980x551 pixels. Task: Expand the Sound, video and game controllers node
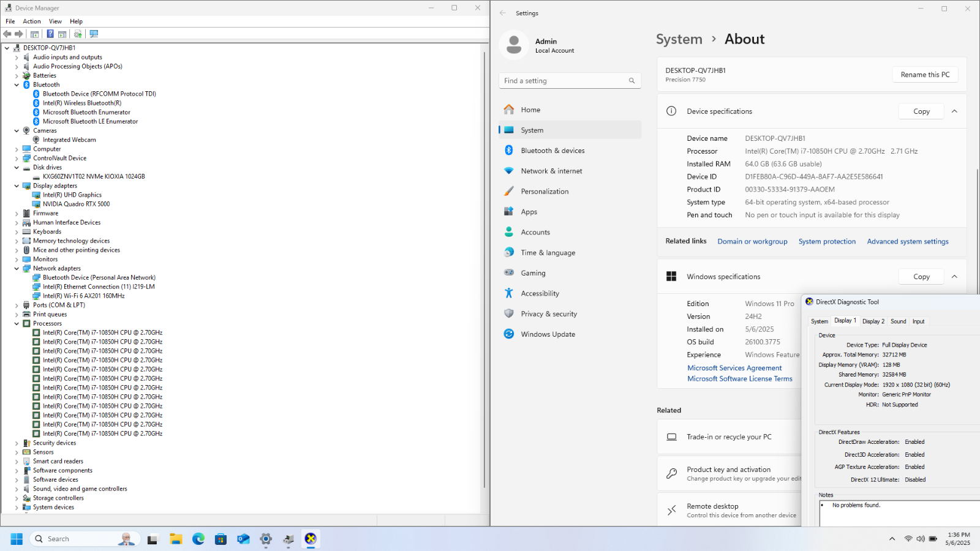pos(17,489)
